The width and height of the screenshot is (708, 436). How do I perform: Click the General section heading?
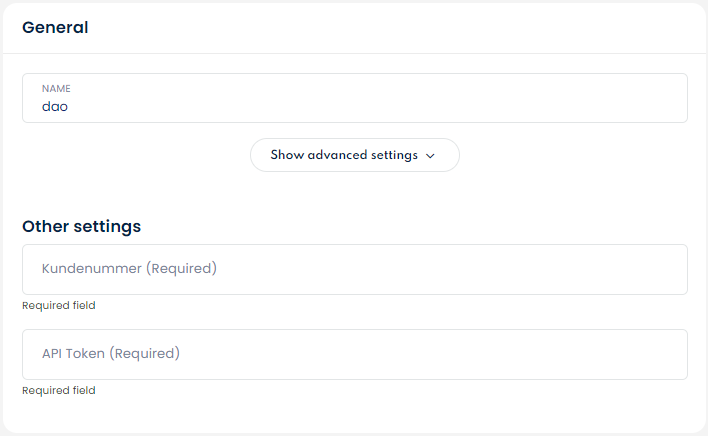[x=55, y=28]
